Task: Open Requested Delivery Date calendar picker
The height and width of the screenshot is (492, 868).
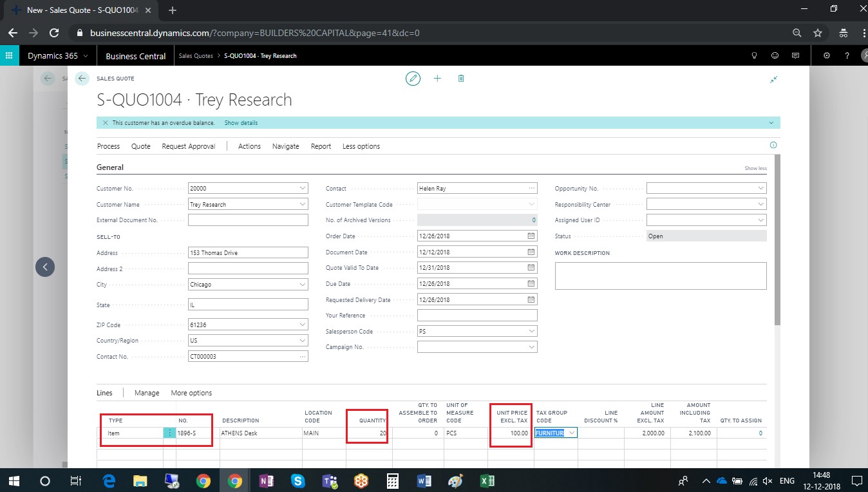Action: 531,299
